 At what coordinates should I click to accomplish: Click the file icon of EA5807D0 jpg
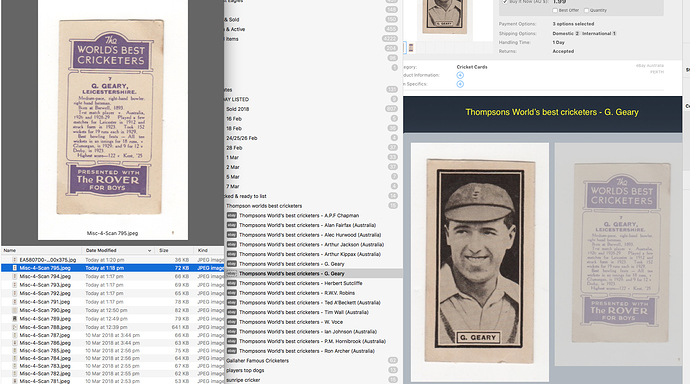click(x=15, y=260)
